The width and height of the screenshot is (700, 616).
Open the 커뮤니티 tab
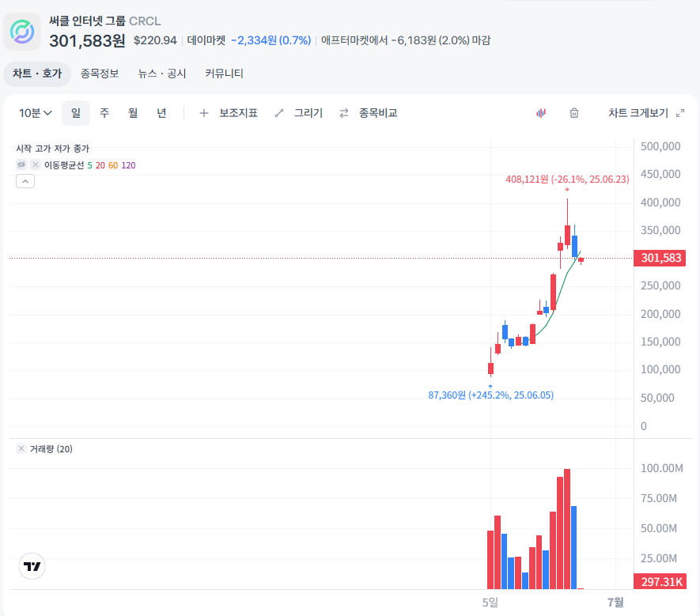point(224,74)
